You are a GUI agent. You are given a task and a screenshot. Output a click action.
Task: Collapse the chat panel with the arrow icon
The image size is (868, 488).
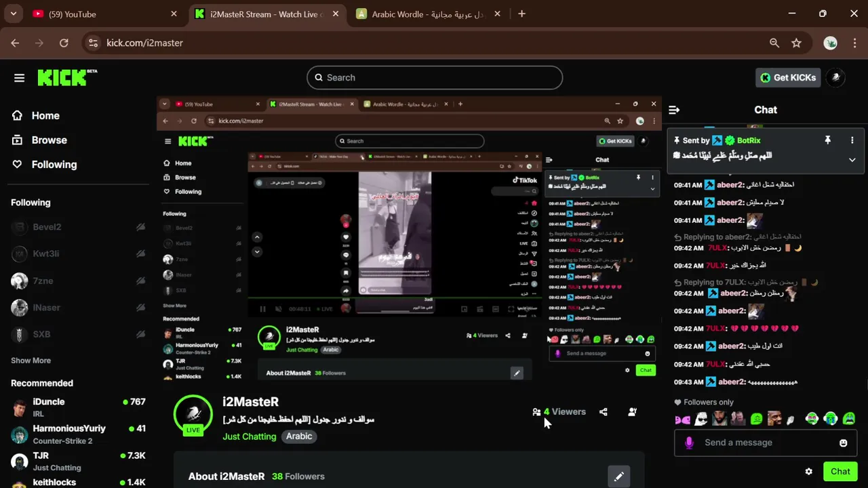[674, 110]
